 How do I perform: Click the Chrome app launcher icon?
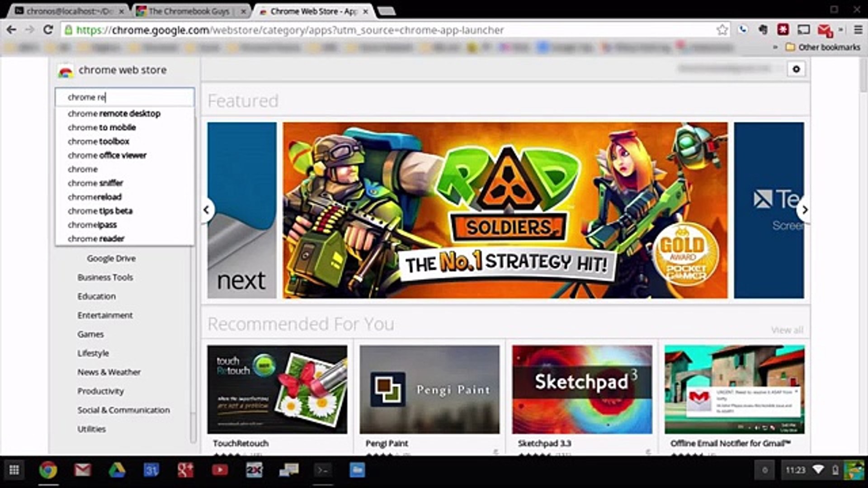[x=14, y=471]
